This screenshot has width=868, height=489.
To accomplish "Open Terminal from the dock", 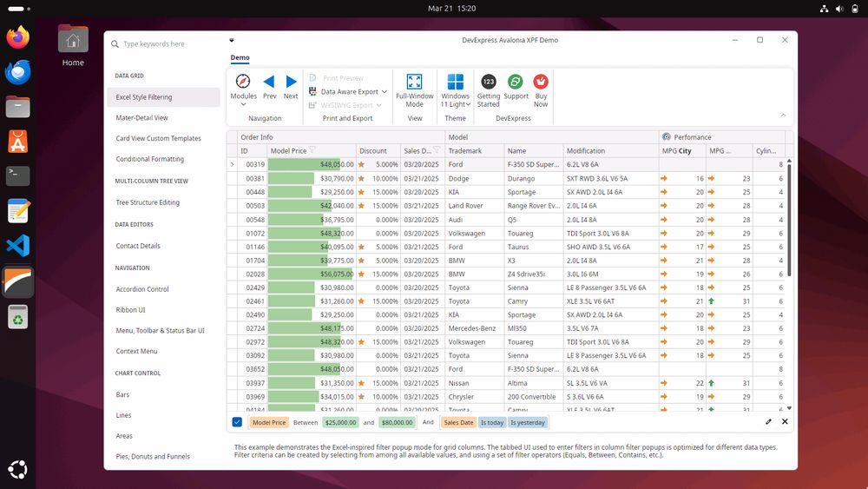I will pos(17,176).
